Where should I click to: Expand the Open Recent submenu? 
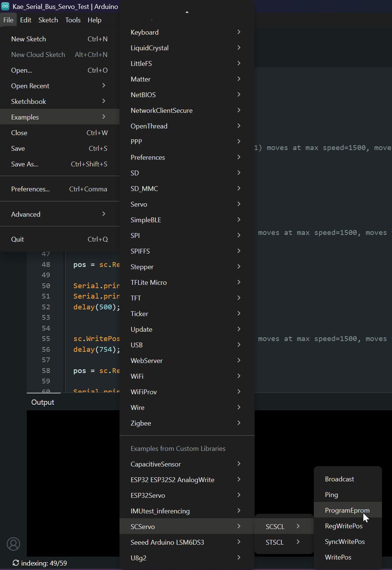tap(60, 86)
